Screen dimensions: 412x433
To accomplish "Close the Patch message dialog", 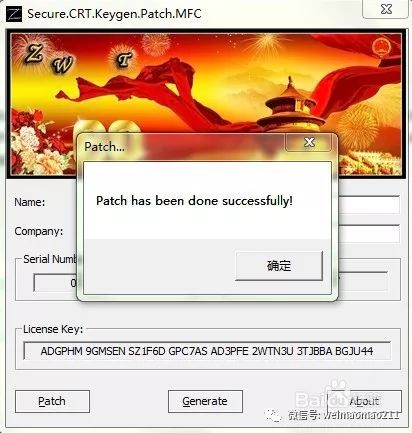I will pos(309,142).
